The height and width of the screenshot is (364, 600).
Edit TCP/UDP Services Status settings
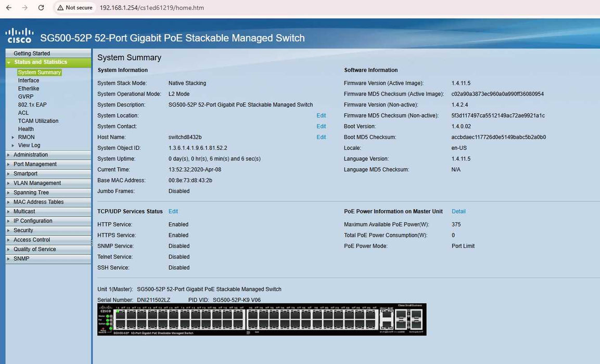(x=173, y=212)
